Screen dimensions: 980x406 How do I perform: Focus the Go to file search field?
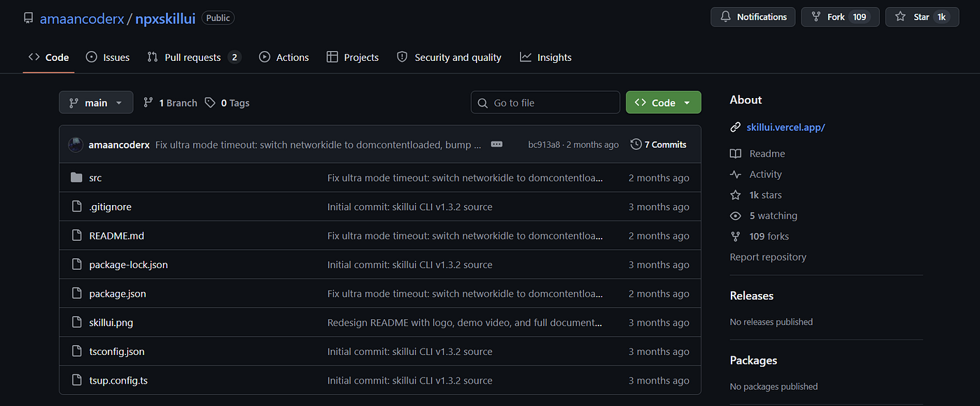545,102
